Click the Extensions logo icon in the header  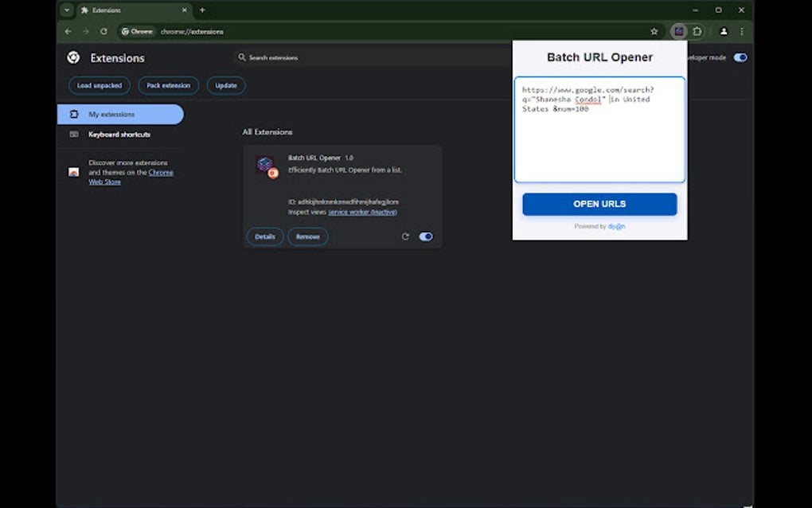coord(72,57)
